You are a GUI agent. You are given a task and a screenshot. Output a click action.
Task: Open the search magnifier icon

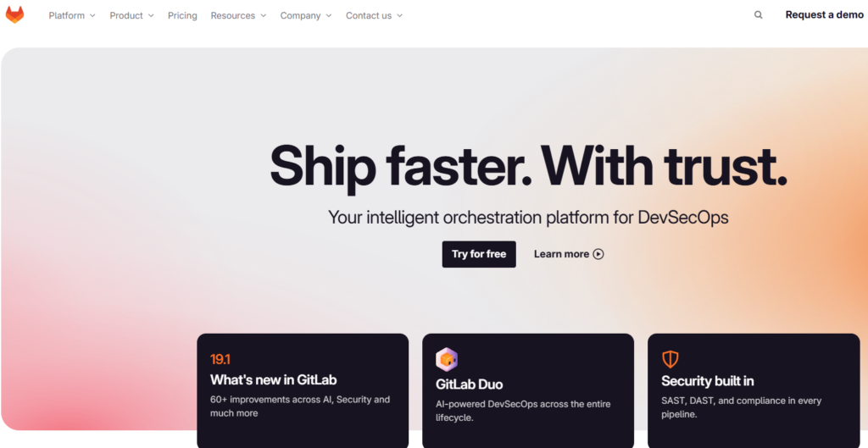pyautogui.click(x=759, y=15)
